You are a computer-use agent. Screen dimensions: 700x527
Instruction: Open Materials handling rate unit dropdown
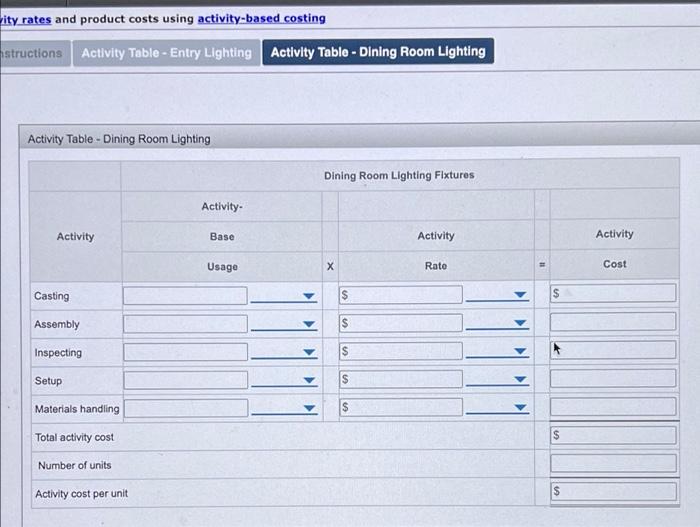coord(497,407)
